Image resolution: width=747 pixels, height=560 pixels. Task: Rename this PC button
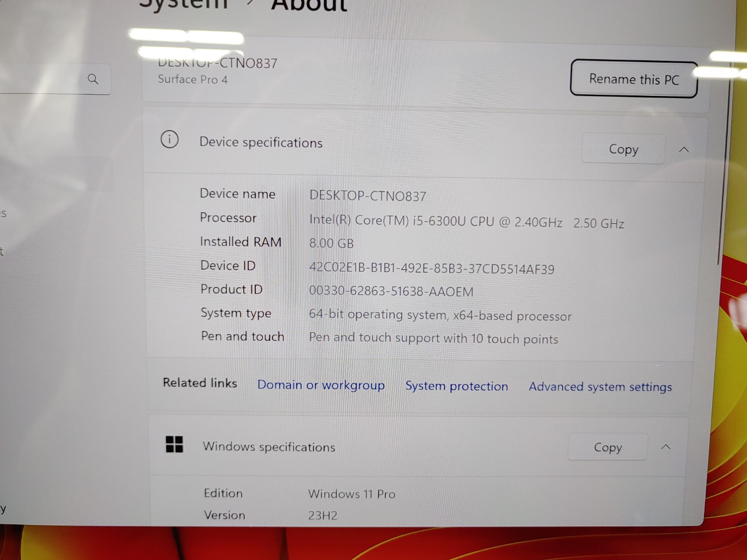pyautogui.click(x=634, y=79)
